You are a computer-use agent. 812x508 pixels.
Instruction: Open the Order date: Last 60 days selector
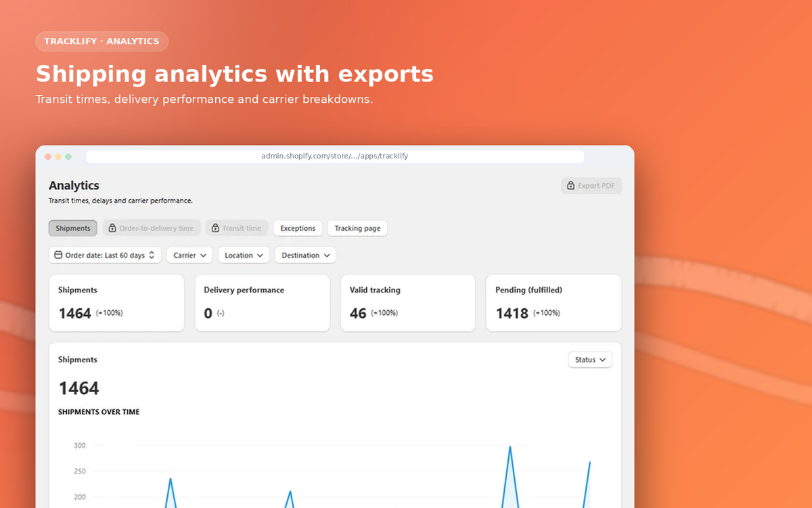click(105, 255)
